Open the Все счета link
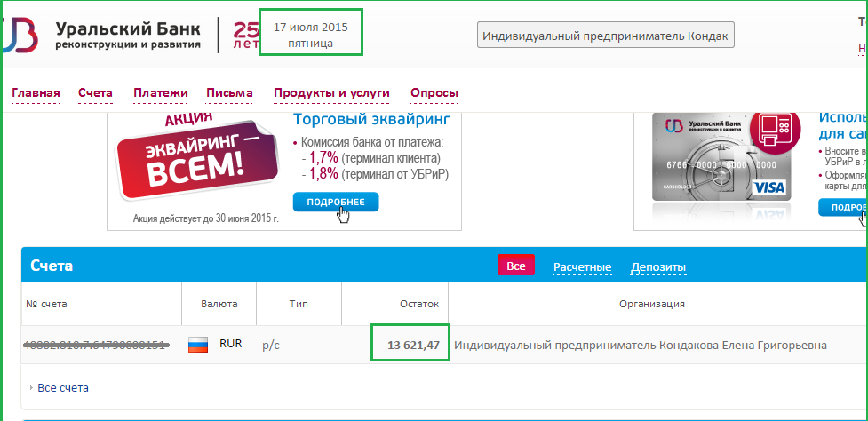 pyautogui.click(x=63, y=388)
